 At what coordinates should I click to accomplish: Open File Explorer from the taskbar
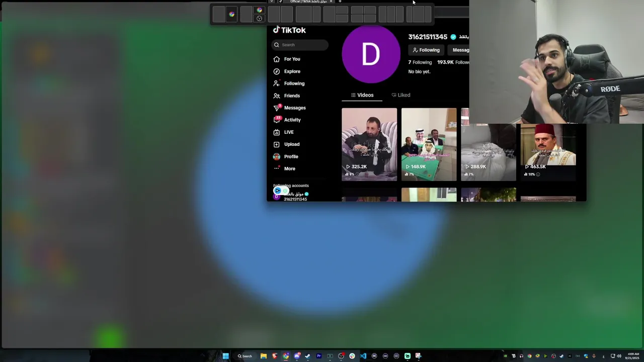(x=264, y=356)
